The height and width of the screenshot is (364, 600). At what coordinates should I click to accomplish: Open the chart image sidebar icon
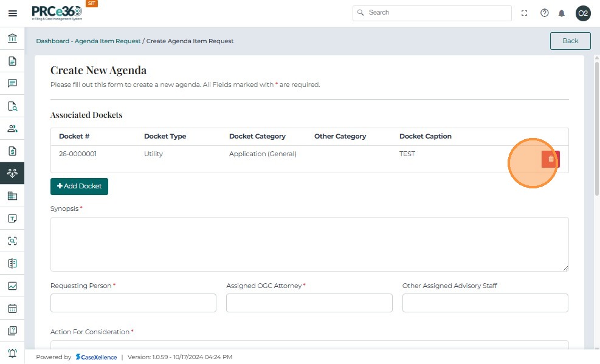pyautogui.click(x=12, y=286)
